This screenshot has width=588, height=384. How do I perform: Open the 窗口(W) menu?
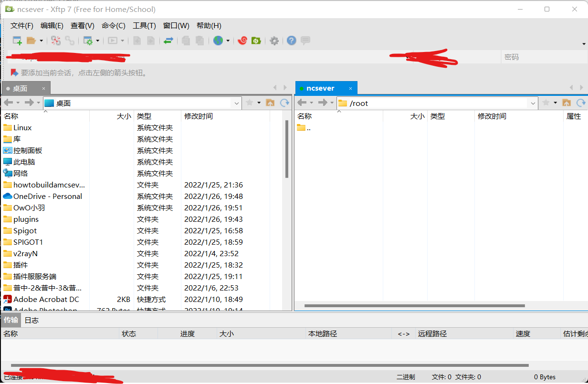click(x=176, y=26)
